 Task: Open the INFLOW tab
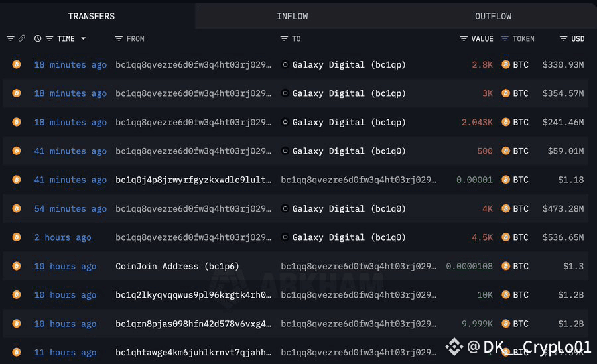pyautogui.click(x=293, y=16)
